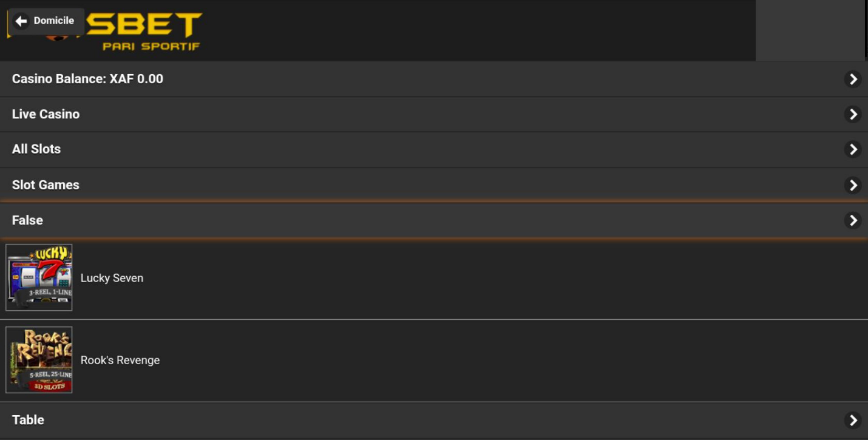Click the back arrow icon beside Domicile
Screen dimensions: 868x440
tap(21, 21)
